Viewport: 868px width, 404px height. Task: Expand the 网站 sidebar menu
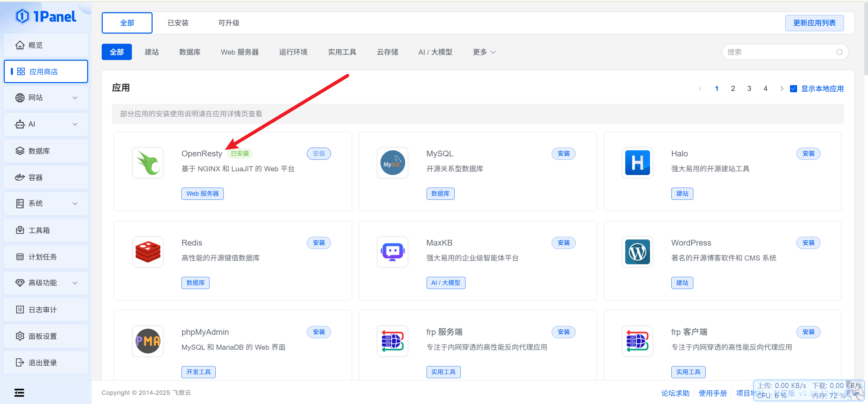[x=46, y=98]
